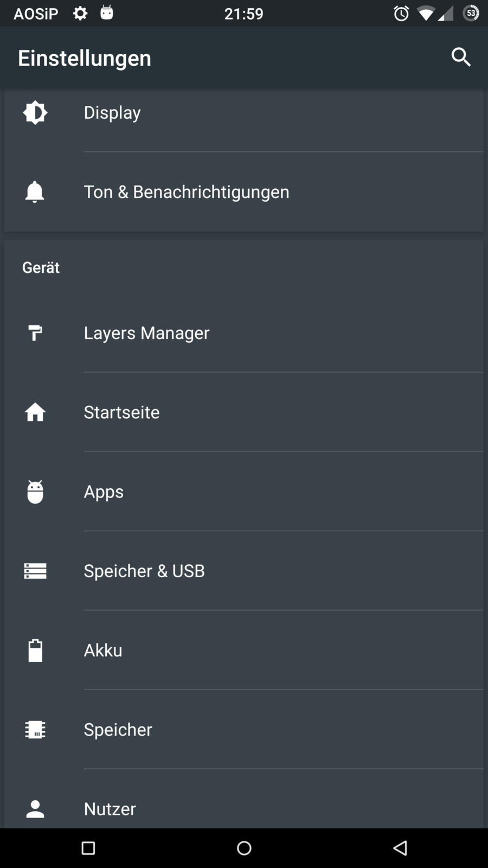This screenshot has width=488, height=868.
Task: Tap the search magnifier icon
Action: click(x=461, y=57)
